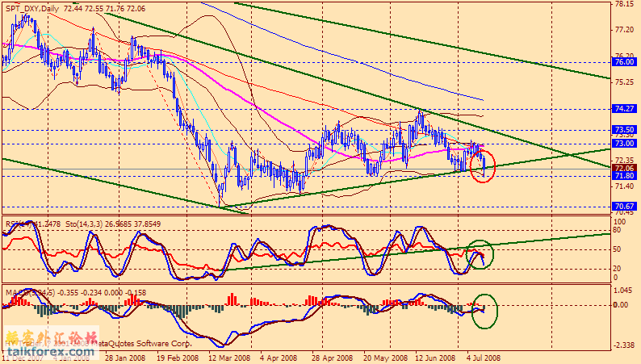
Task: Click the 1.045 value on MACD scale
Action: click(624, 291)
